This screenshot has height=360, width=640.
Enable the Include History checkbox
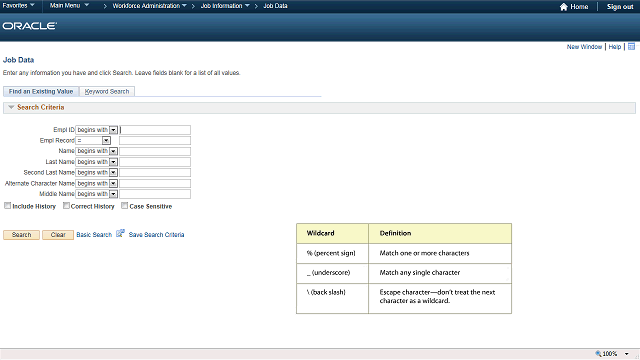point(7,206)
